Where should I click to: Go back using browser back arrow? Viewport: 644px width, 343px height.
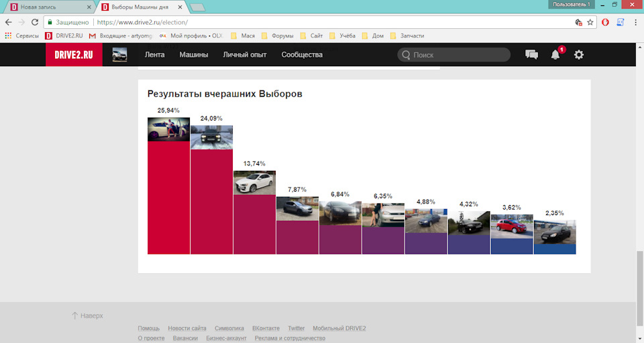pyautogui.click(x=9, y=22)
